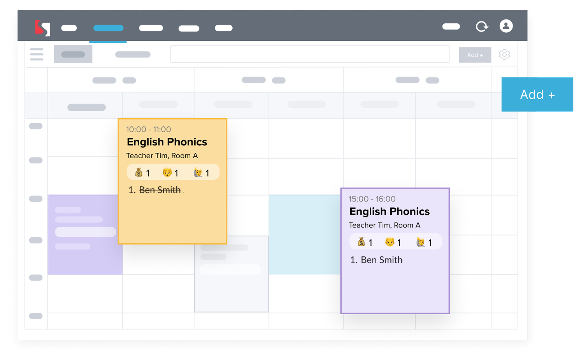Click the empty search input field
Screen dimensions: 588x364
pos(310,54)
